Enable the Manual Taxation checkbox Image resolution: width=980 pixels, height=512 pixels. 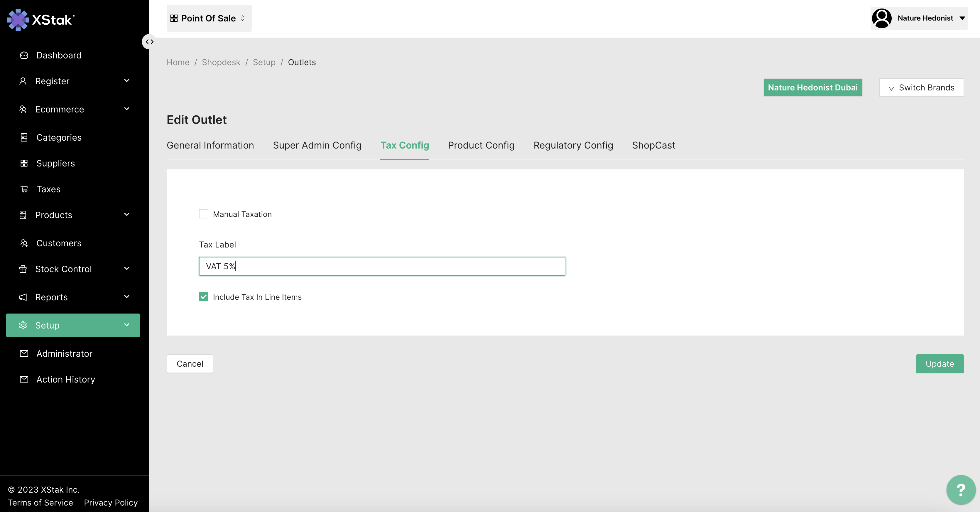pos(204,214)
